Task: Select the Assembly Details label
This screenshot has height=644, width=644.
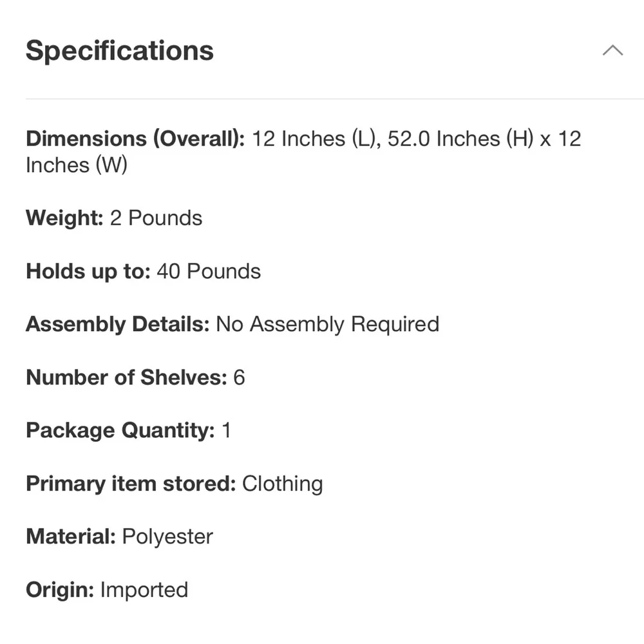Action: pos(117,325)
